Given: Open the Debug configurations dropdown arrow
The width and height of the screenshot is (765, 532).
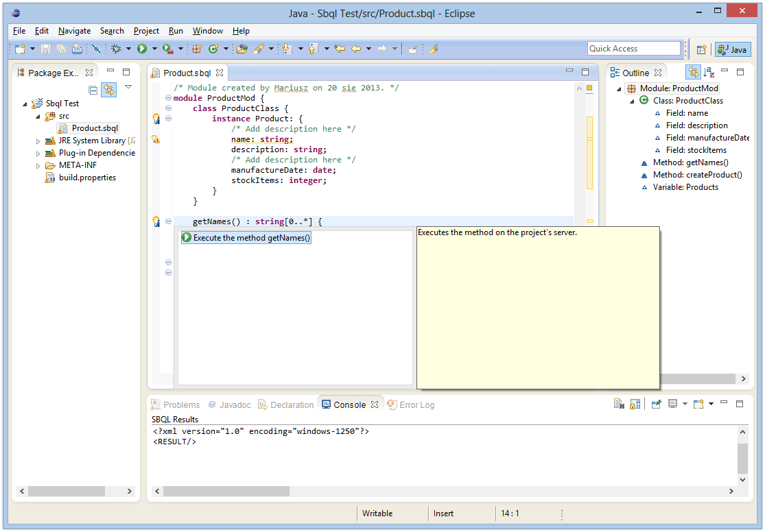Looking at the screenshot, I should tap(128, 49).
